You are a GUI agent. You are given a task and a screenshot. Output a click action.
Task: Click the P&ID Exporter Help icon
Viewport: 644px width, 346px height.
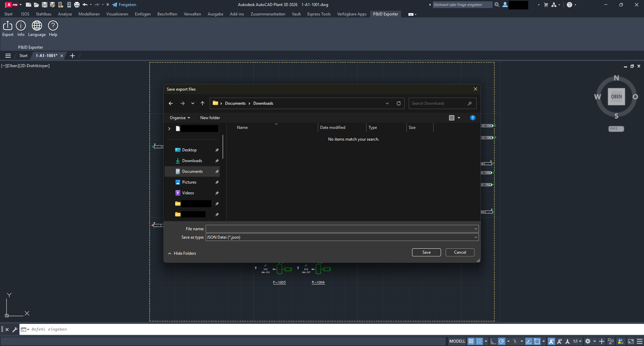click(53, 29)
